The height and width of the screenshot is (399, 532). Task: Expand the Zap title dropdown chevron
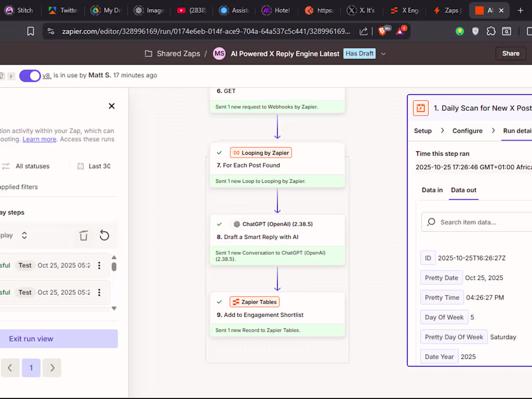(384, 54)
